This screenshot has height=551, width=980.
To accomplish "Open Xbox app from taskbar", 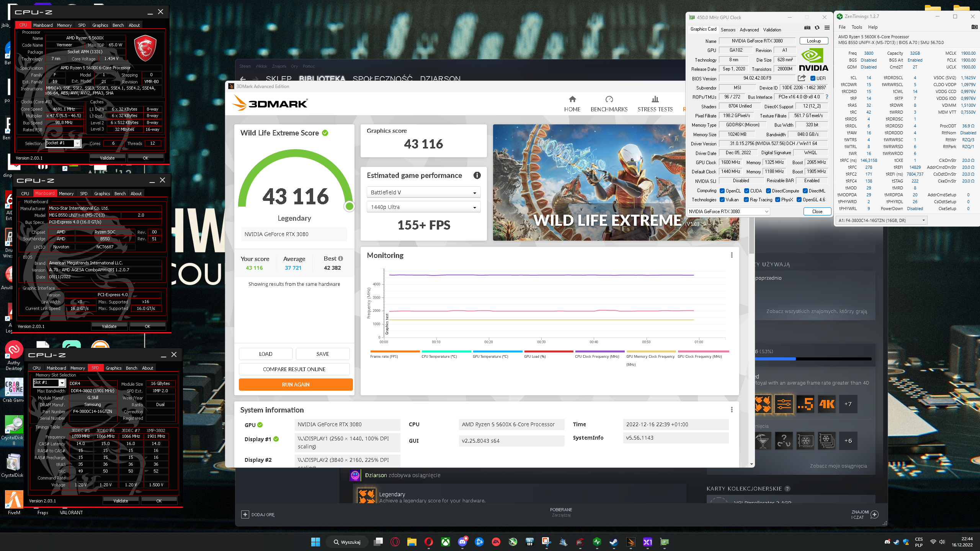I will click(445, 542).
